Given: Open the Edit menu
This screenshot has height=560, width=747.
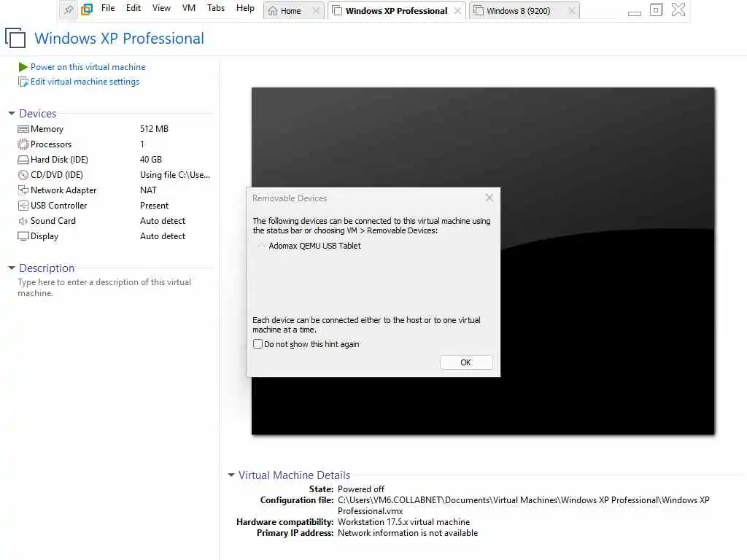Looking at the screenshot, I should pyautogui.click(x=133, y=8).
